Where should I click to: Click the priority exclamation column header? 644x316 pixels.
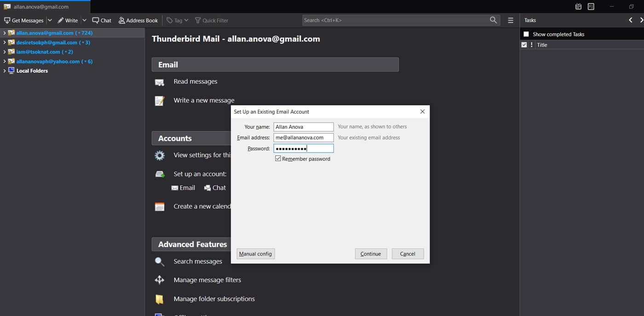532,45
